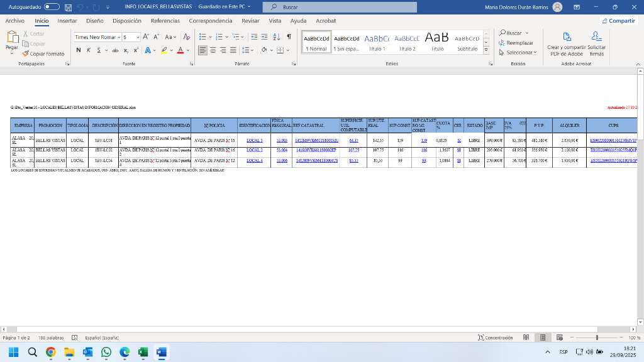Activate Copiar formato paintbrush

[x=43, y=54]
